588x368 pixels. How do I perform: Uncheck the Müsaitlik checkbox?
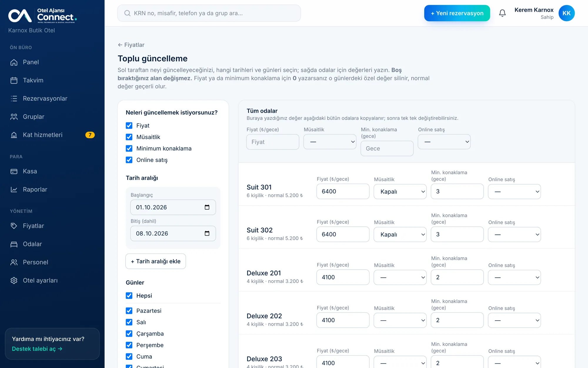tap(129, 137)
